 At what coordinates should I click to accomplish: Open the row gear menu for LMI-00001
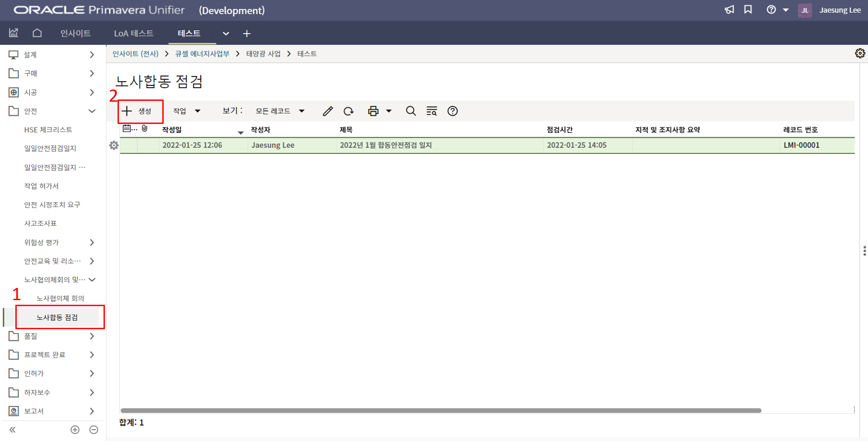point(114,146)
